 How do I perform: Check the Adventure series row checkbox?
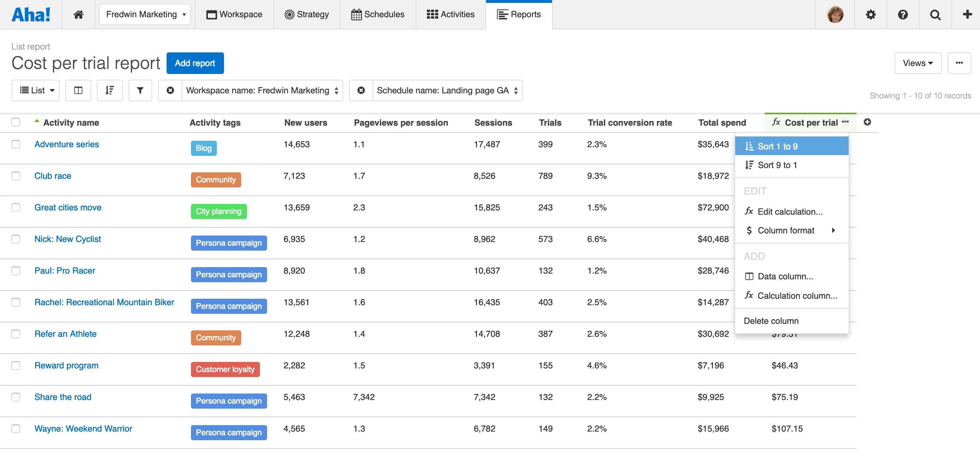point(15,144)
